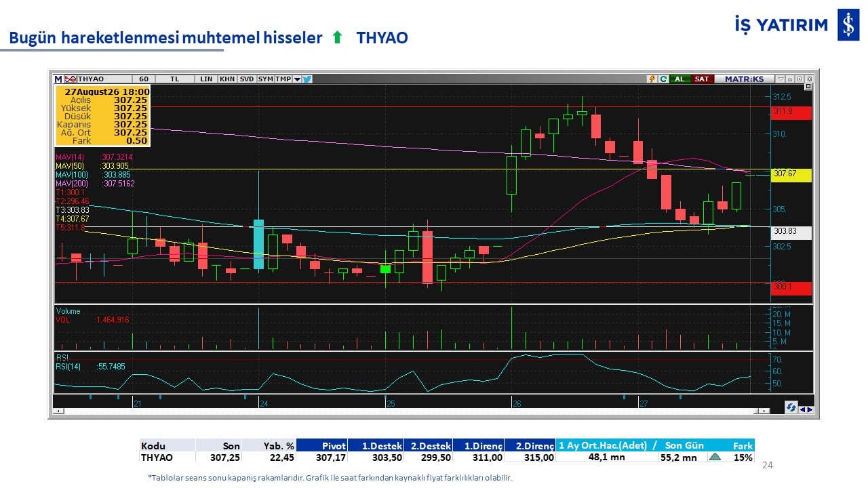Toggle the KHN option in toolbar
This screenshot has width=868, height=488.
pyautogui.click(x=227, y=79)
